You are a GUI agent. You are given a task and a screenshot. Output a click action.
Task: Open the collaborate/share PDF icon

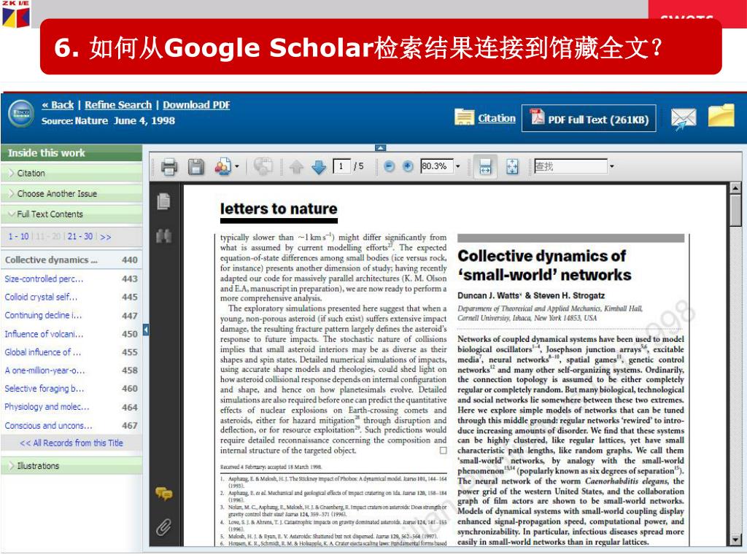click(223, 167)
